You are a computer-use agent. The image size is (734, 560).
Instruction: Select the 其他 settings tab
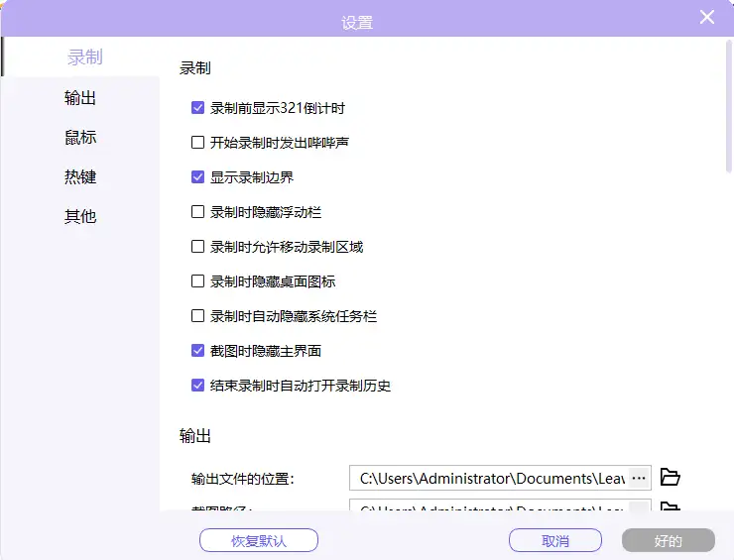click(80, 216)
